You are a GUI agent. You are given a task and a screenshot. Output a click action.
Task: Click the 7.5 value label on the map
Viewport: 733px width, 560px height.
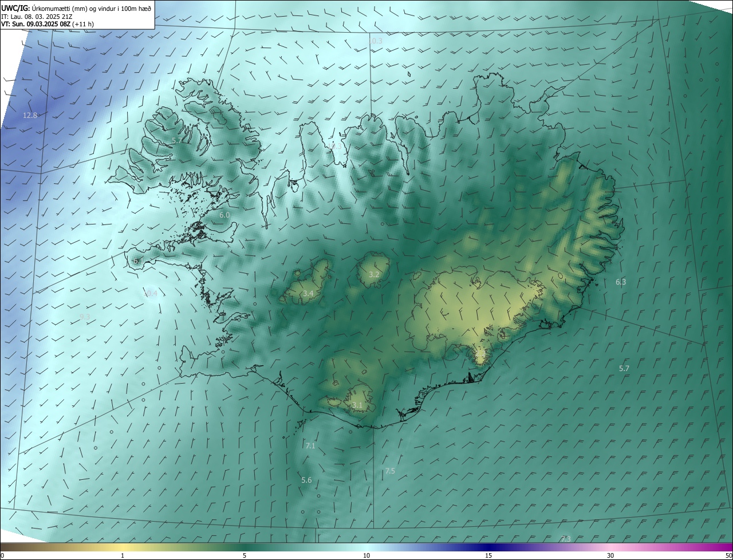click(390, 471)
